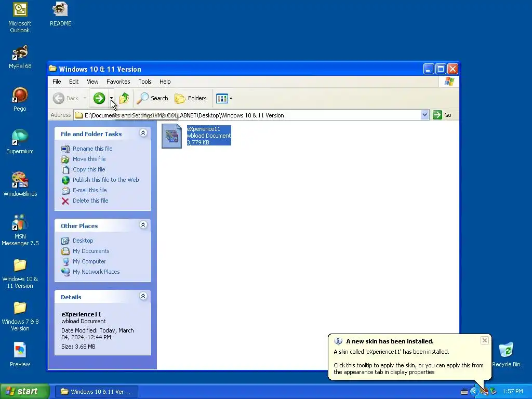
Task: Open the Favorites menu
Action: click(x=118, y=82)
